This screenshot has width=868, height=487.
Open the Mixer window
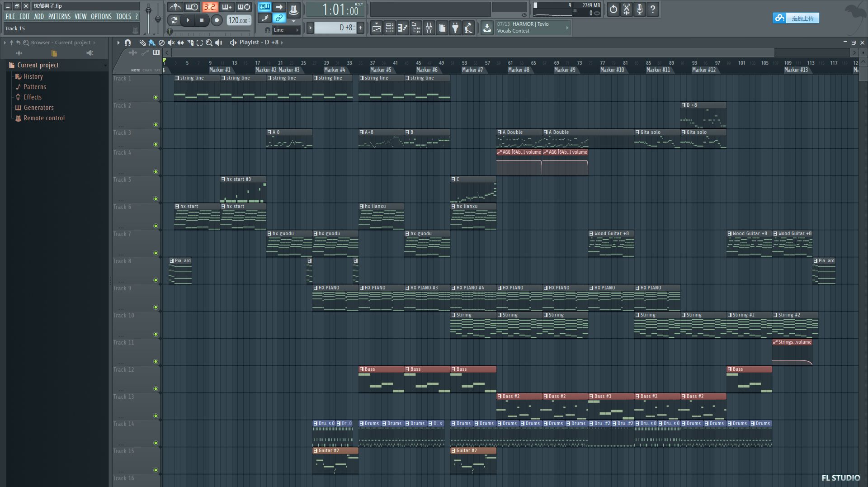point(429,28)
